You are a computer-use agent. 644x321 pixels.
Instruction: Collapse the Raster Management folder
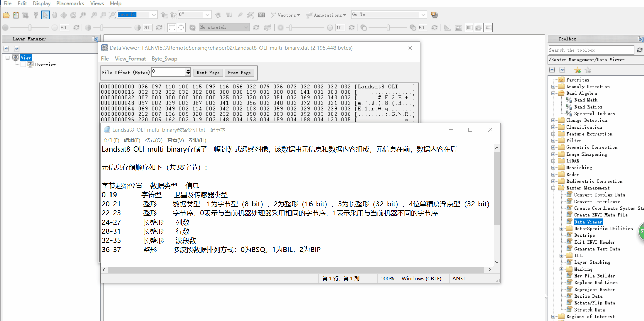coord(553,188)
